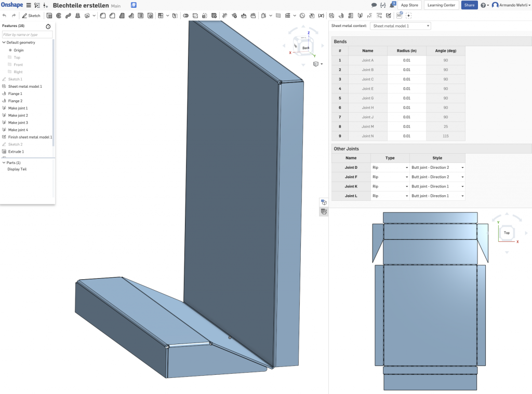Image resolution: width=532 pixels, height=394 pixels.
Task: Open the main hamburger menu
Action: coord(29,5)
